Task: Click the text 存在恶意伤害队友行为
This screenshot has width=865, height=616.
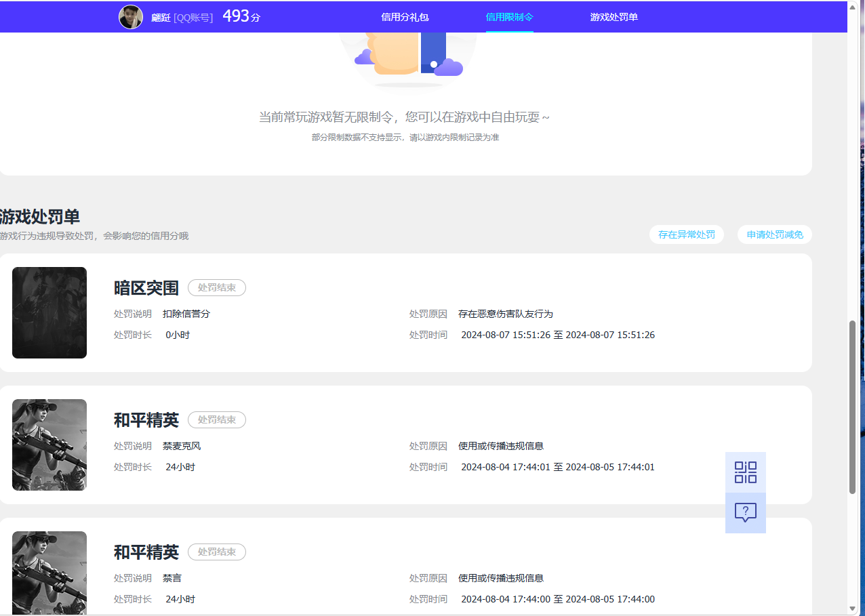Action: point(506,314)
